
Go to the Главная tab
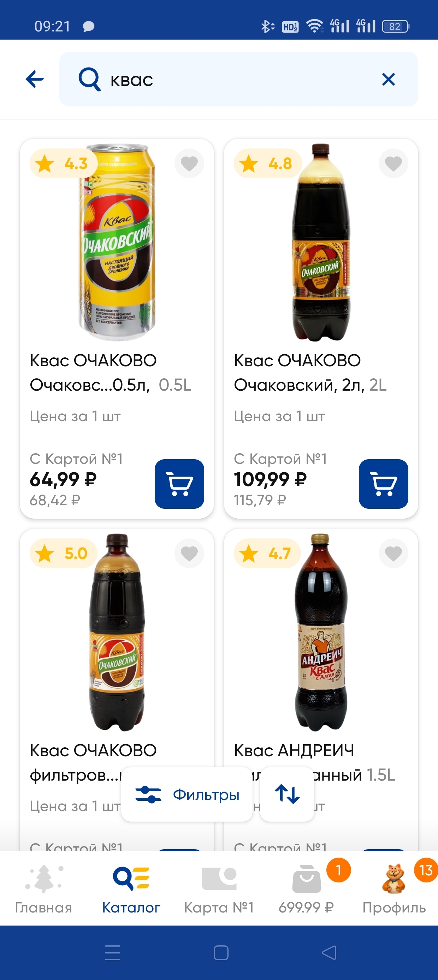(43, 889)
